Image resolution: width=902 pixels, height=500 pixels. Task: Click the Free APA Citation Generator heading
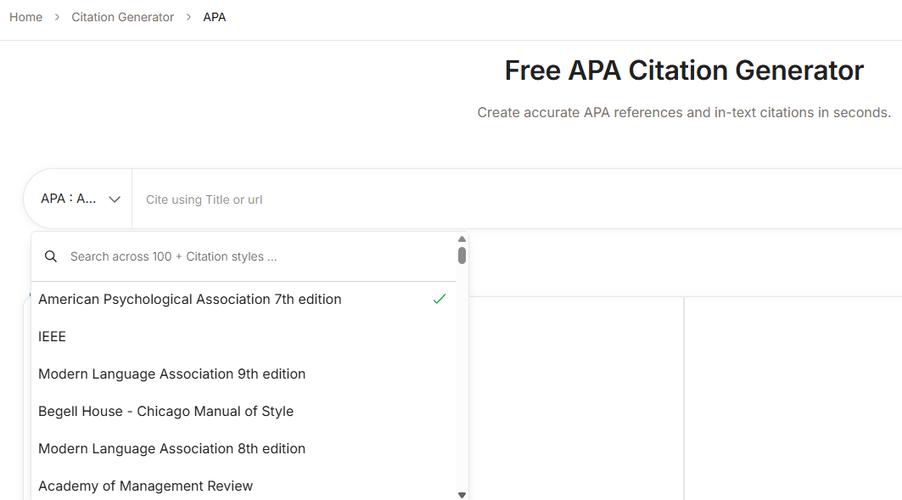pyautogui.click(x=684, y=71)
